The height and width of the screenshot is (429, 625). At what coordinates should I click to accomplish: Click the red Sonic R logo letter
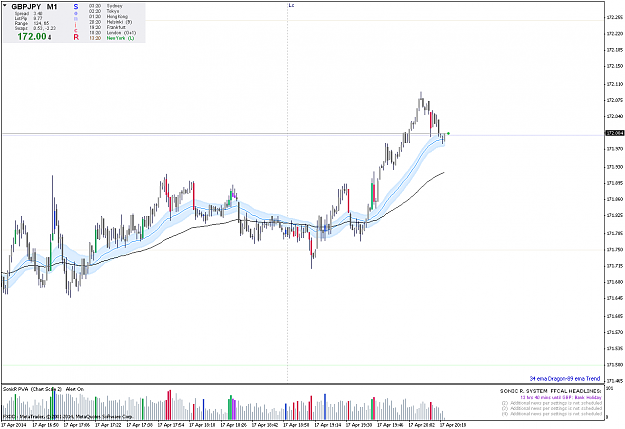point(76,37)
